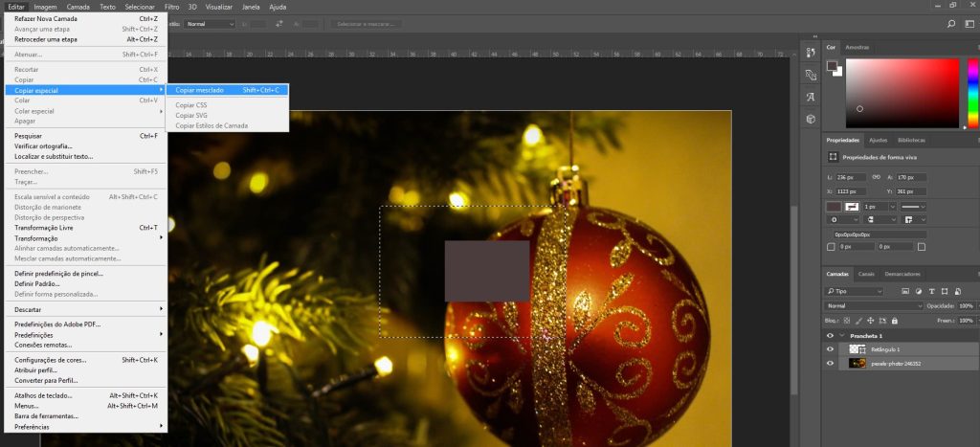This screenshot has height=447, width=980.
Task: Open the stroke corner join dropdown
Action: (x=914, y=219)
